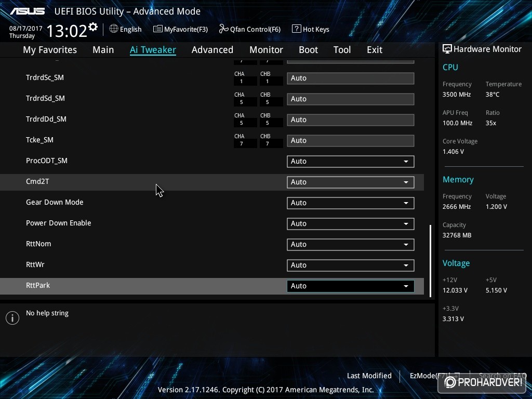Image resolution: width=532 pixels, height=399 pixels.
Task: Click the memory capacity 32768 MB value
Action: [457, 235]
